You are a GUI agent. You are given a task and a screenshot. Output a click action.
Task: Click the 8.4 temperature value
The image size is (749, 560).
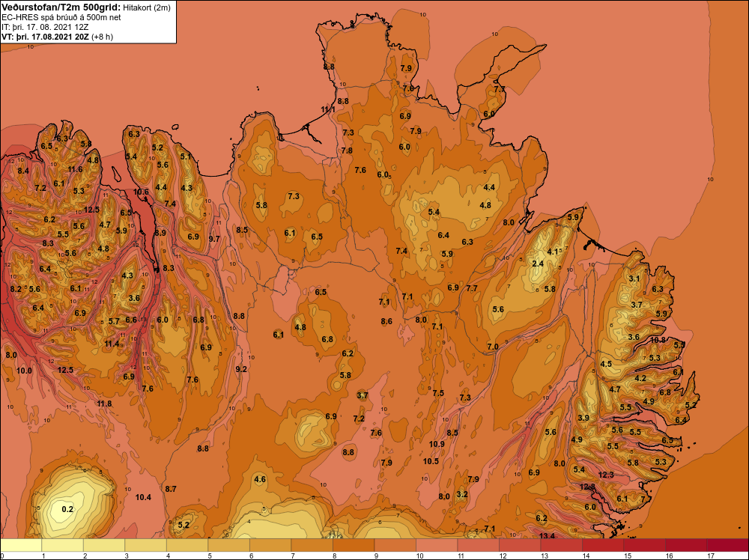[x=23, y=171]
